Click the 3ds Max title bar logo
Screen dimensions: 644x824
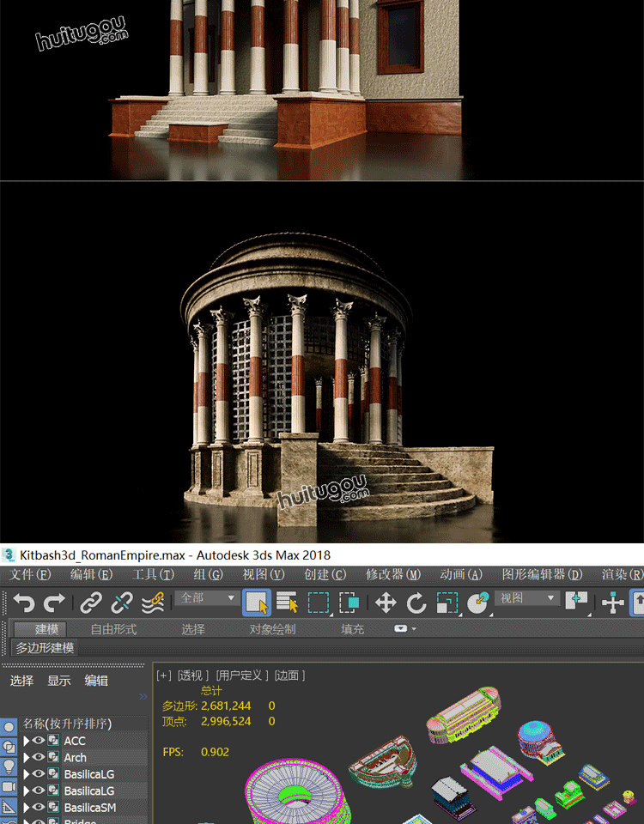(x=9, y=555)
